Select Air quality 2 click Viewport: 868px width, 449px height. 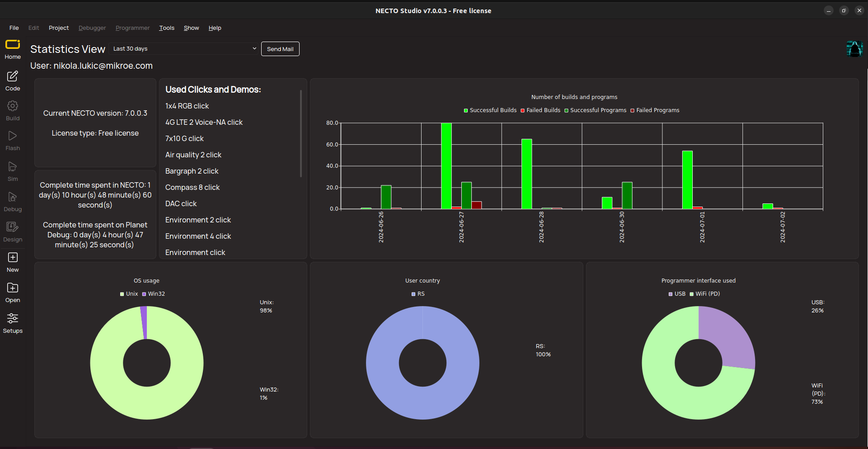pos(193,155)
